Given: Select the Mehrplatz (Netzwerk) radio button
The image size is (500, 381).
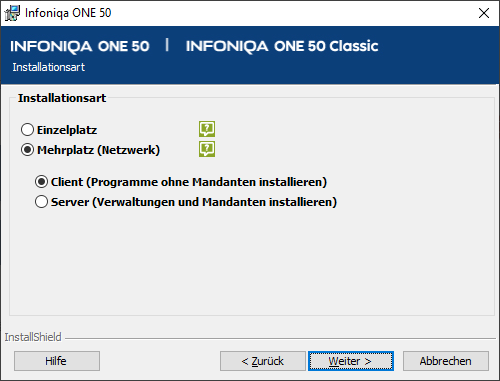Looking at the screenshot, I should (27, 150).
